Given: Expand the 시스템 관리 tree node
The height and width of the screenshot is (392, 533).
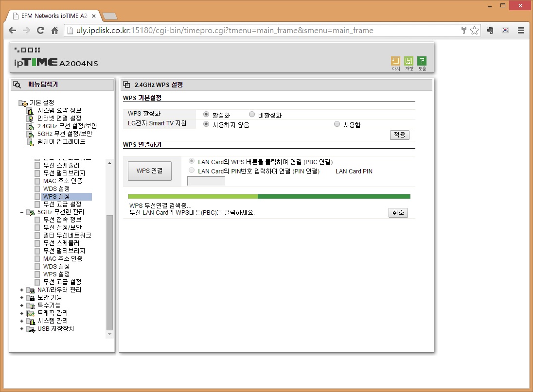Looking at the screenshot, I should [22, 322].
